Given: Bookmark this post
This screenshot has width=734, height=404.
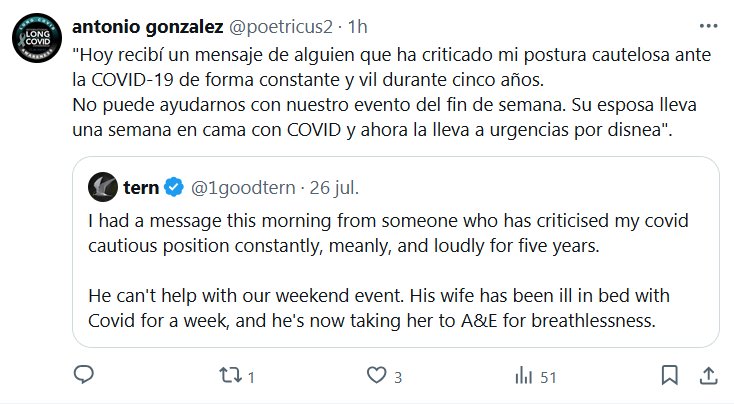Looking at the screenshot, I should pyautogui.click(x=669, y=376).
